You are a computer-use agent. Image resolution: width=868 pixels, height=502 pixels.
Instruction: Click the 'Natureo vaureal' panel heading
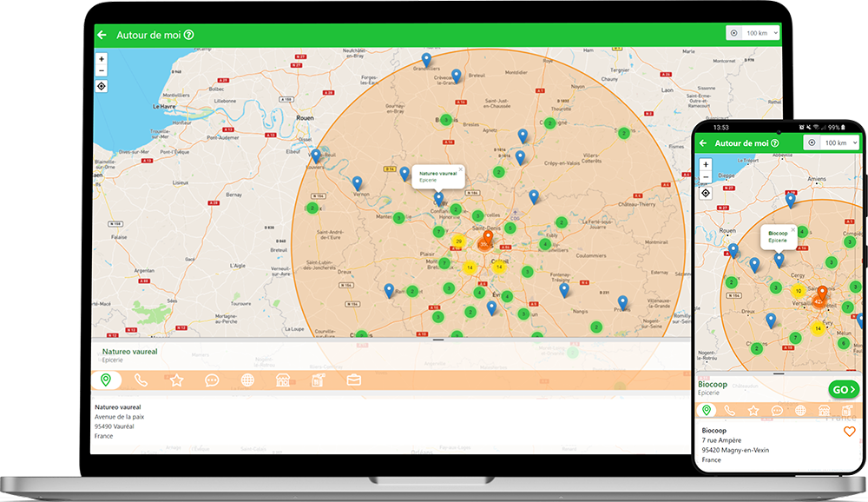[x=129, y=351]
